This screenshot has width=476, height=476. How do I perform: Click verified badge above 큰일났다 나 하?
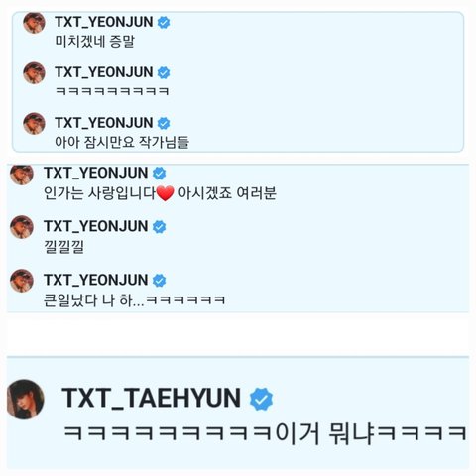click(x=159, y=281)
